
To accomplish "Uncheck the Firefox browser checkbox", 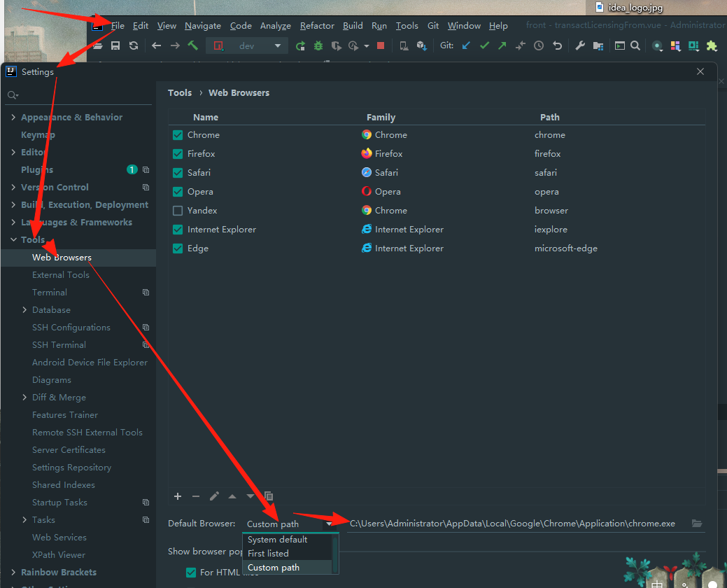I will [x=178, y=153].
